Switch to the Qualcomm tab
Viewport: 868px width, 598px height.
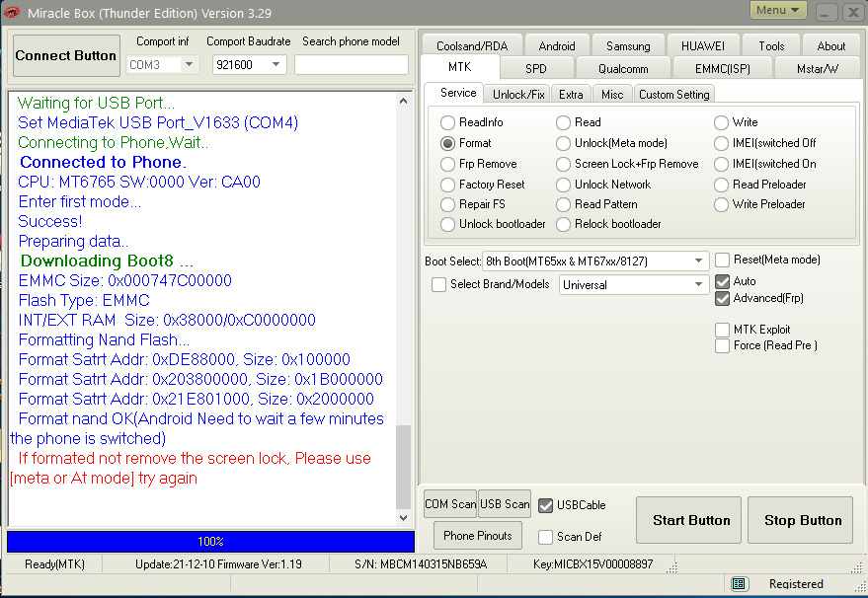click(623, 69)
